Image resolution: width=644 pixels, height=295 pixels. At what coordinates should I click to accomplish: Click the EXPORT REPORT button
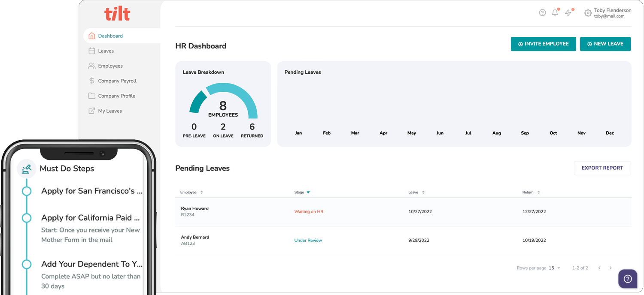pyautogui.click(x=602, y=168)
